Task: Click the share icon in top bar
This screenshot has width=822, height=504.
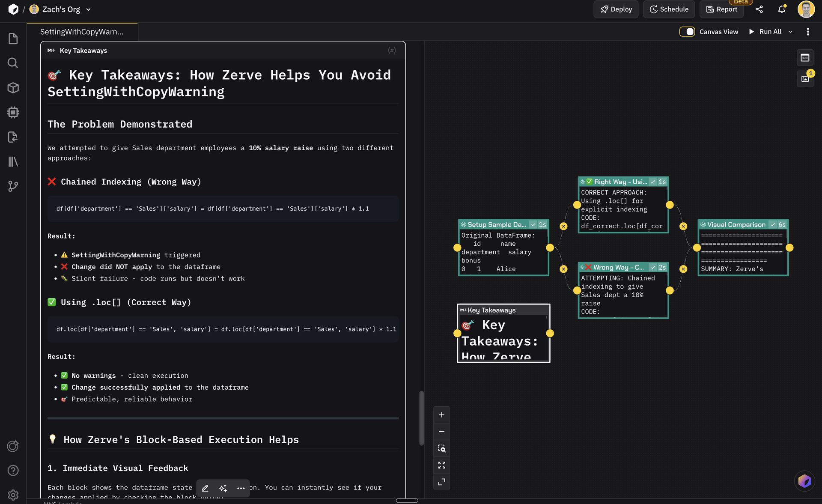Action: click(x=759, y=9)
